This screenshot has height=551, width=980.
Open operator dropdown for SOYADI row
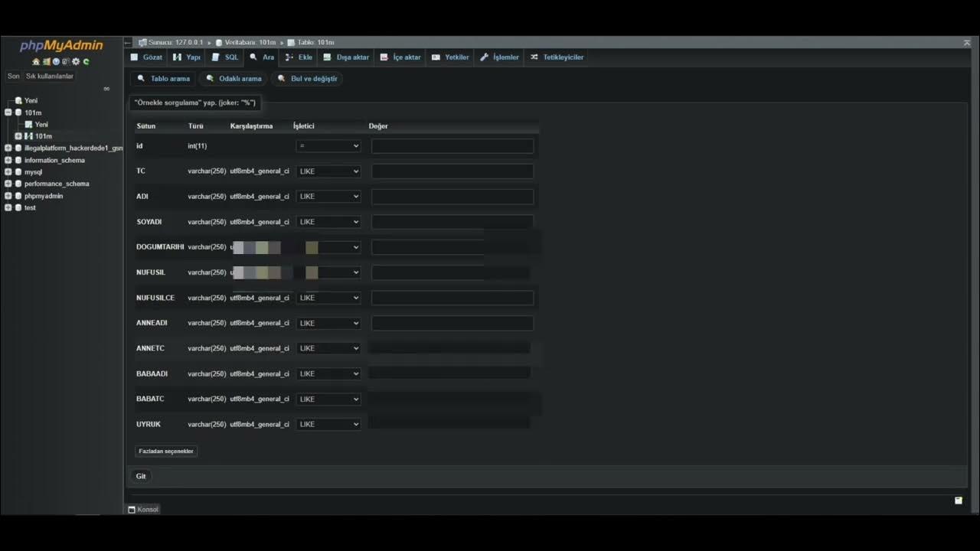[x=328, y=222]
